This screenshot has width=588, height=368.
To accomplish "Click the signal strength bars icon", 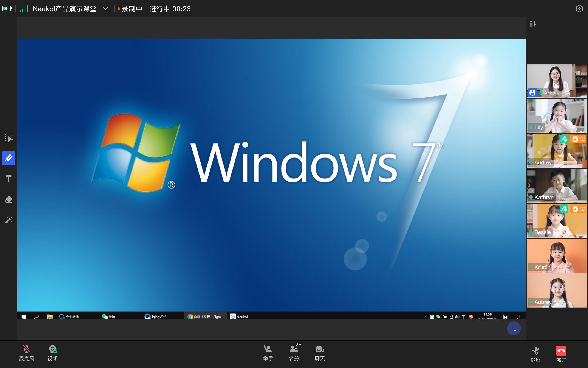I will (24, 9).
